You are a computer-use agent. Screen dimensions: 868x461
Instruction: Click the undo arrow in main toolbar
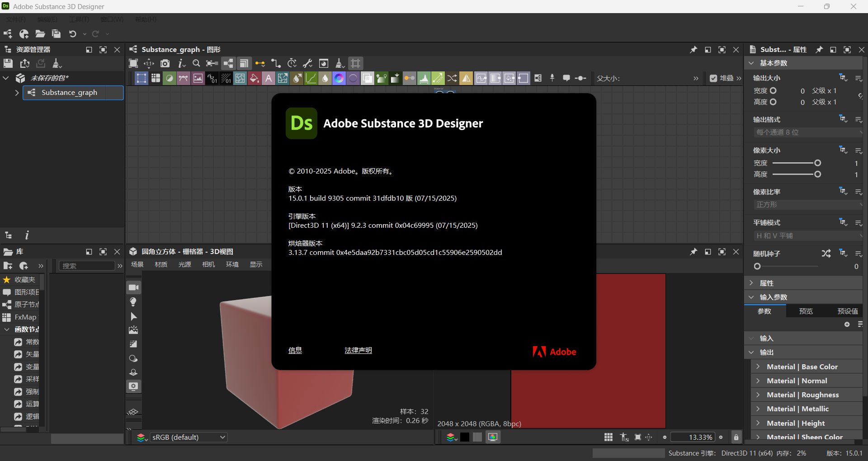[72, 34]
